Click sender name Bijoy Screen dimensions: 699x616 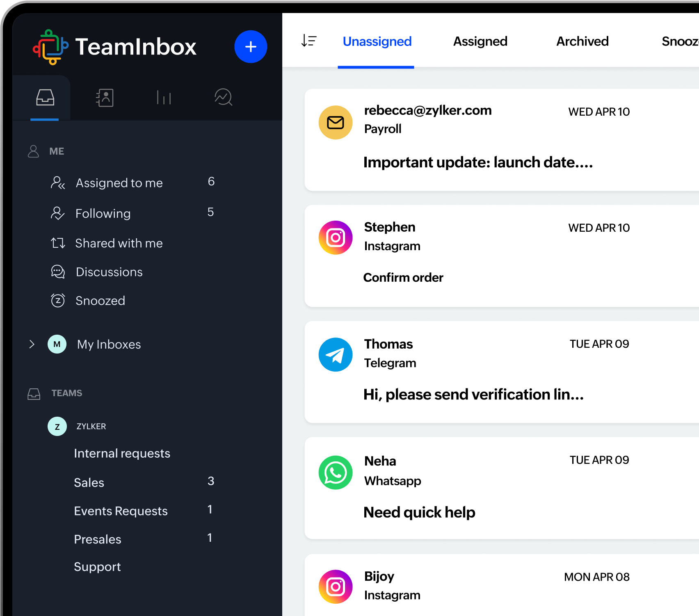click(x=379, y=577)
